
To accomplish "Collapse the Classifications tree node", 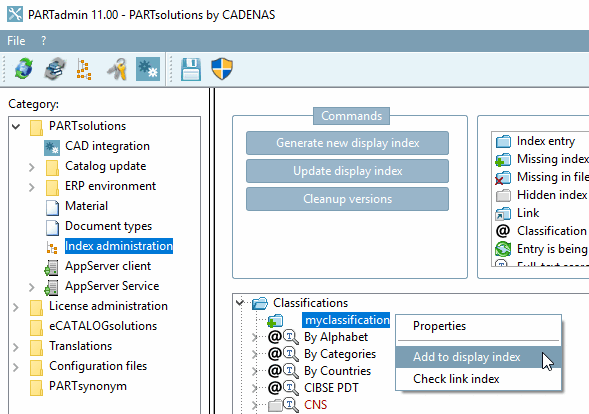I will click(x=240, y=302).
